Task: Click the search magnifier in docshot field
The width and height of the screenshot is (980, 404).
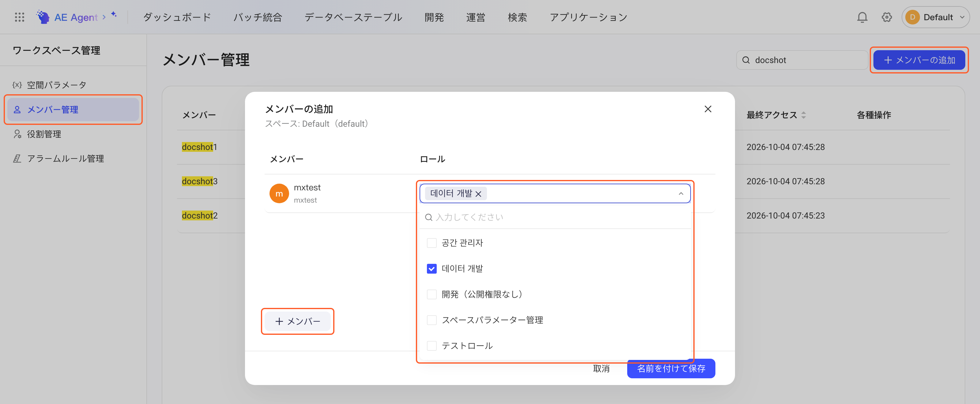Action: click(746, 60)
